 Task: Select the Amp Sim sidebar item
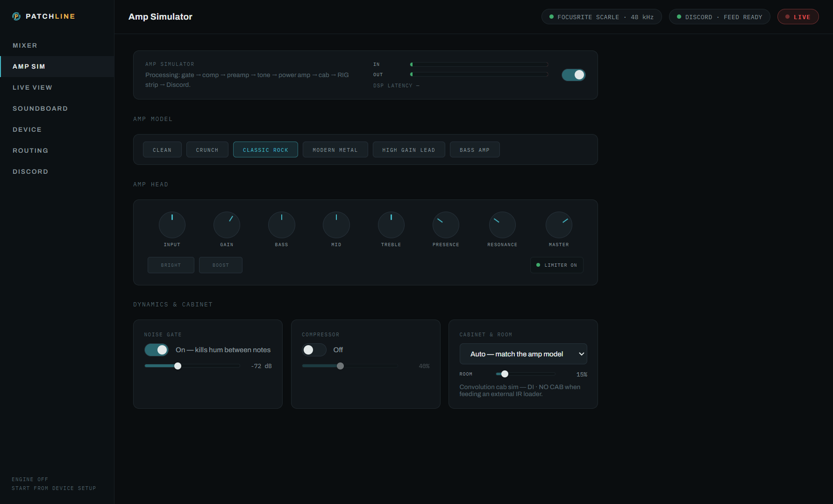[57, 66]
